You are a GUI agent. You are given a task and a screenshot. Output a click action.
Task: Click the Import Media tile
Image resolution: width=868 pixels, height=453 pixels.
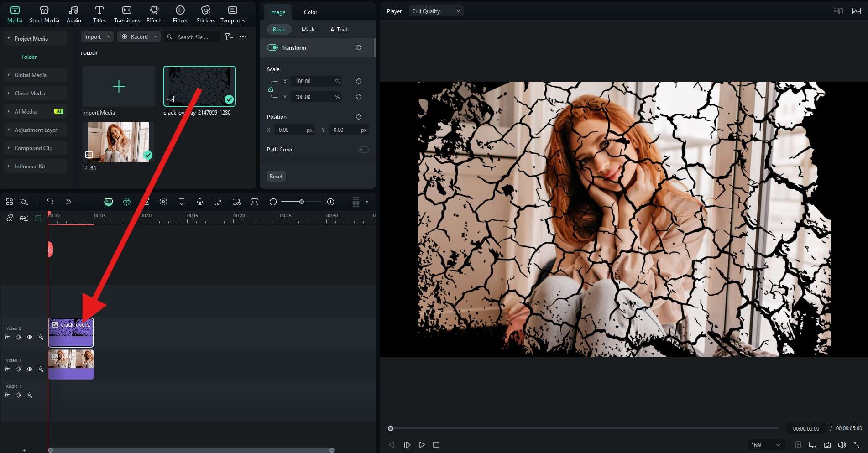(119, 86)
